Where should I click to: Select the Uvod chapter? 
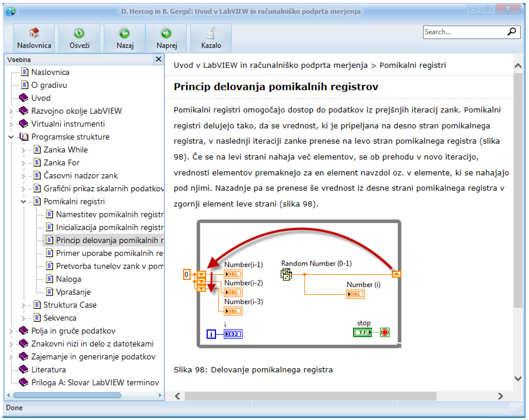coord(41,98)
